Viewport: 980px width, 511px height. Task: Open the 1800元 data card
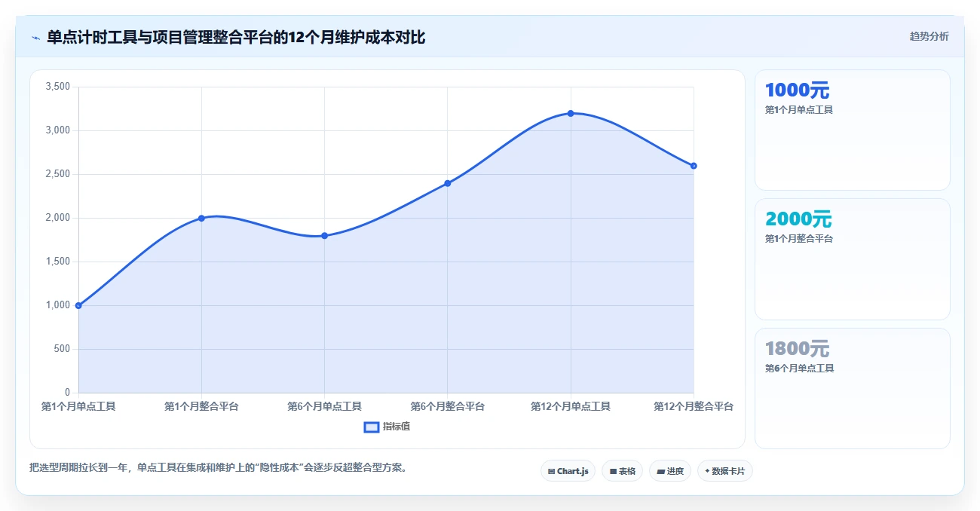coord(853,388)
